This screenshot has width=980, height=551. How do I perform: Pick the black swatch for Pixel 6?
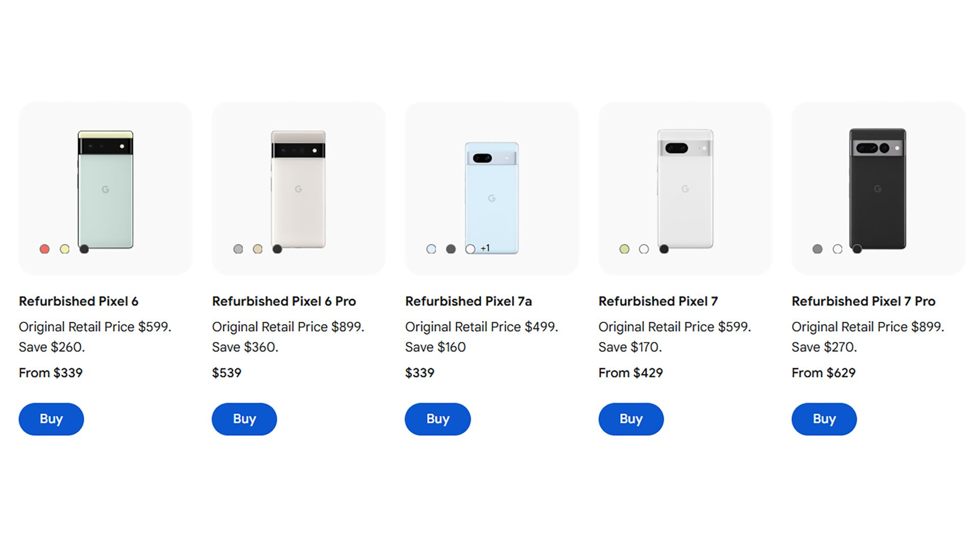pos(84,249)
